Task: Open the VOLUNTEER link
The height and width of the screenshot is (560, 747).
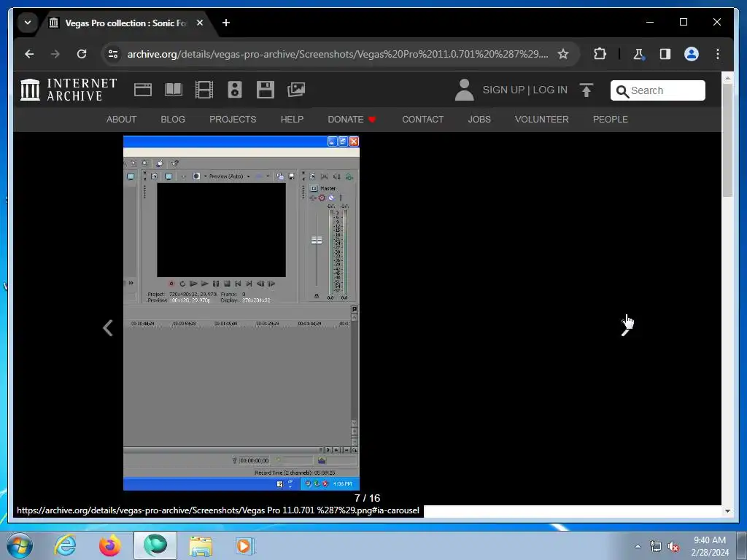Action: coord(542,120)
